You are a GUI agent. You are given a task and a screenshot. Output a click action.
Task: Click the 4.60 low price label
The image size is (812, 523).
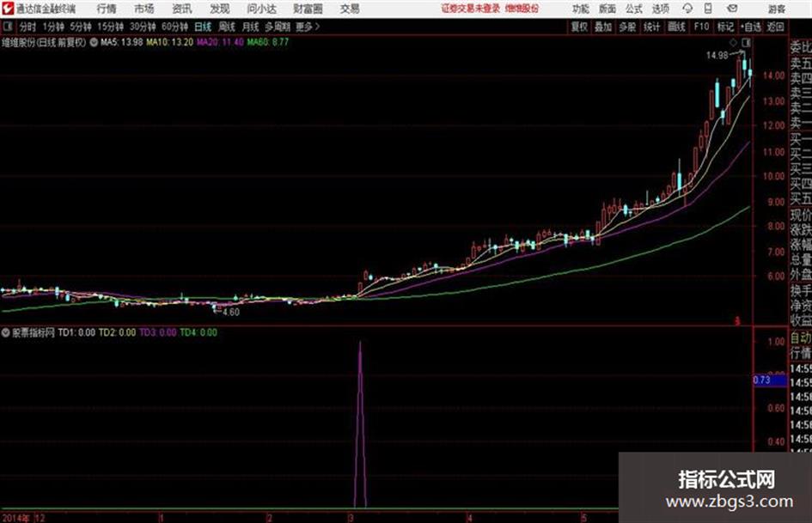(x=231, y=313)
